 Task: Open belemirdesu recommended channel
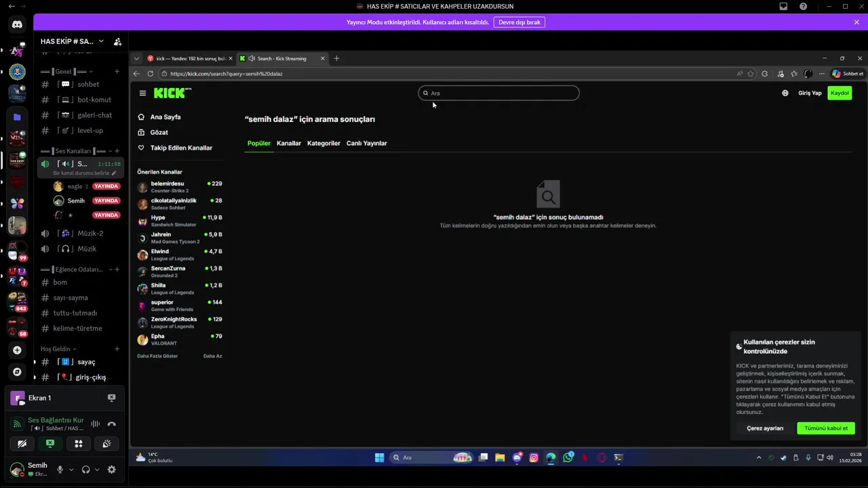coord(180,187)
